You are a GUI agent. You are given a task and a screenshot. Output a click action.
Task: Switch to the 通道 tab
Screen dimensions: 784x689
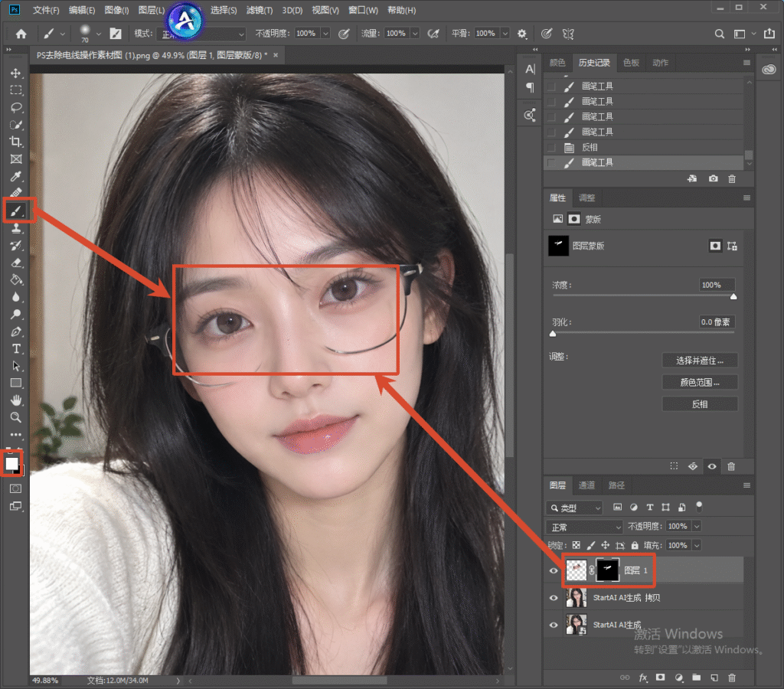tap(586, 485)
